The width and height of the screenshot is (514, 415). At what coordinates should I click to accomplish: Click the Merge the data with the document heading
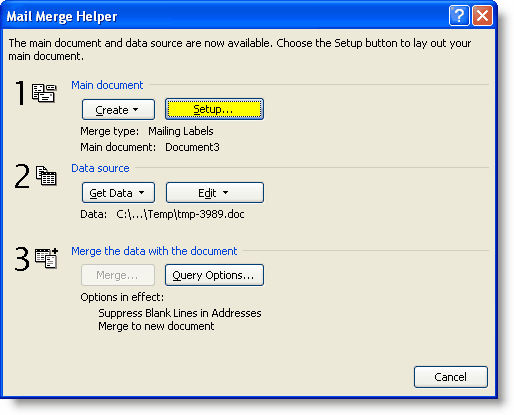click(x=154, y=251)
